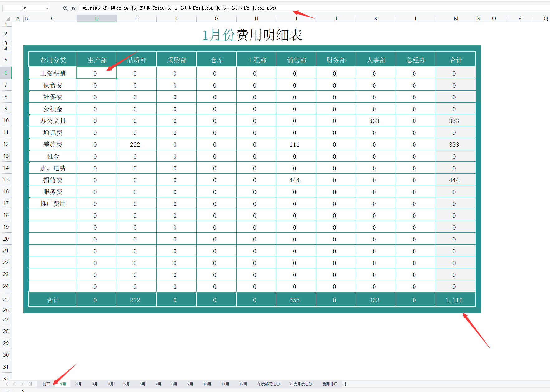550x392 pixels.
Task: Click previous sheet navigation arrow
Action: point(14,384)
